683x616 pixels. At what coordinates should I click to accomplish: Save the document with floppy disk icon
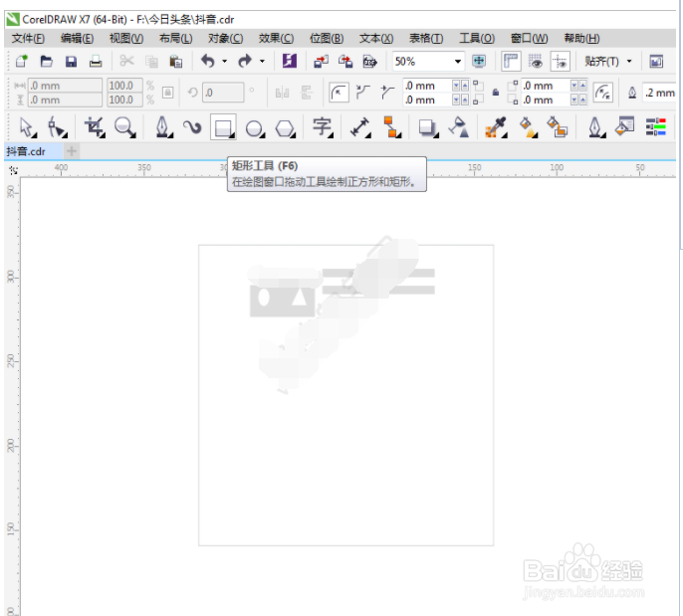click(71, 62)
